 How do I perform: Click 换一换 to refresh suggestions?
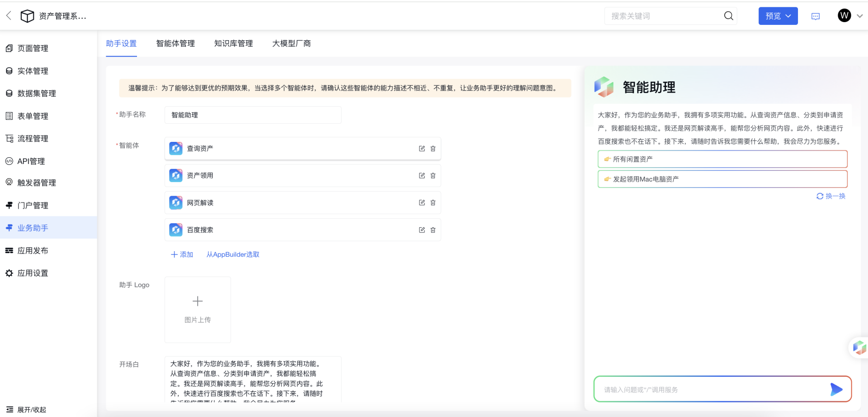click(x=831, y=196)
